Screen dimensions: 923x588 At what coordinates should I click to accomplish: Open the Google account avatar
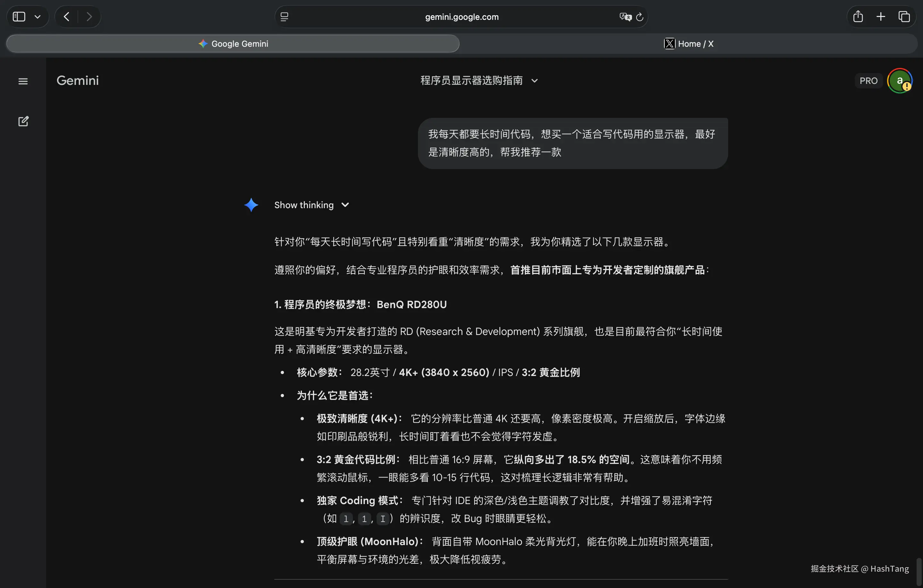pos(899,81)
